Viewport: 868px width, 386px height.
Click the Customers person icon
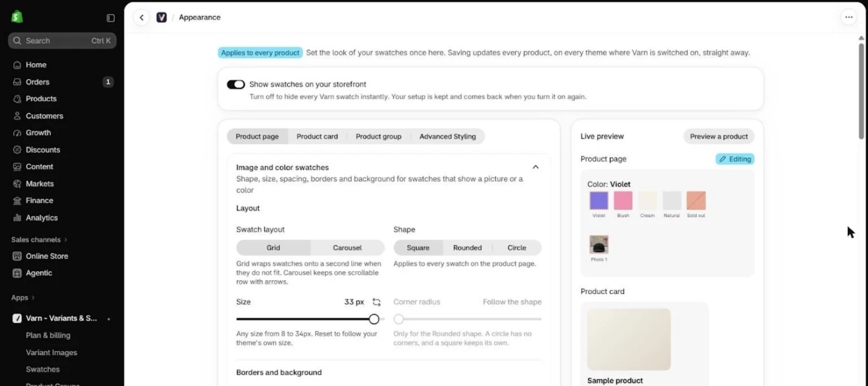[17, 116]
